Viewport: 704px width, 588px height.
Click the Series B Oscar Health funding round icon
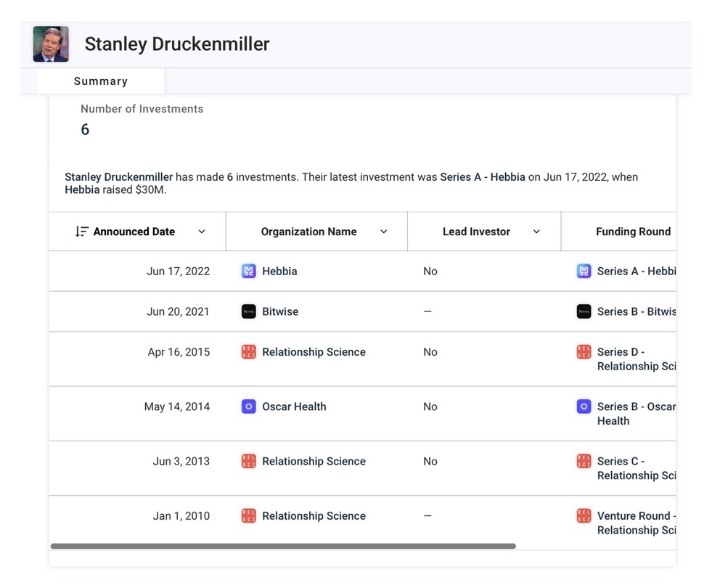584,407
